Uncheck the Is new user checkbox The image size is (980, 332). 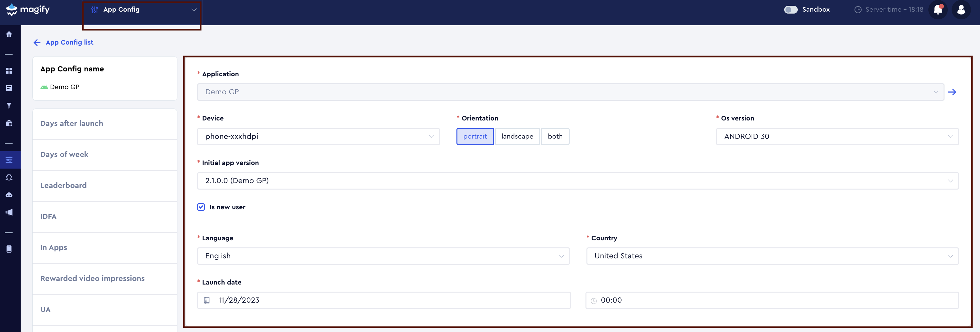201,207
